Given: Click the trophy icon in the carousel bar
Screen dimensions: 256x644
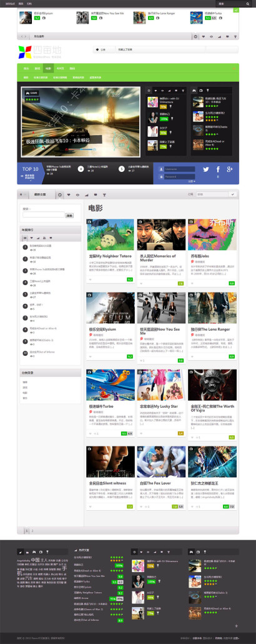Looking at the screenshot, I should 235,36.
